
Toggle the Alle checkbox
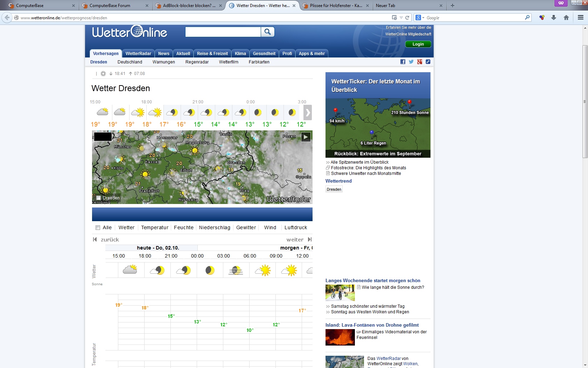pyautogui.click(x=98, y=227)
